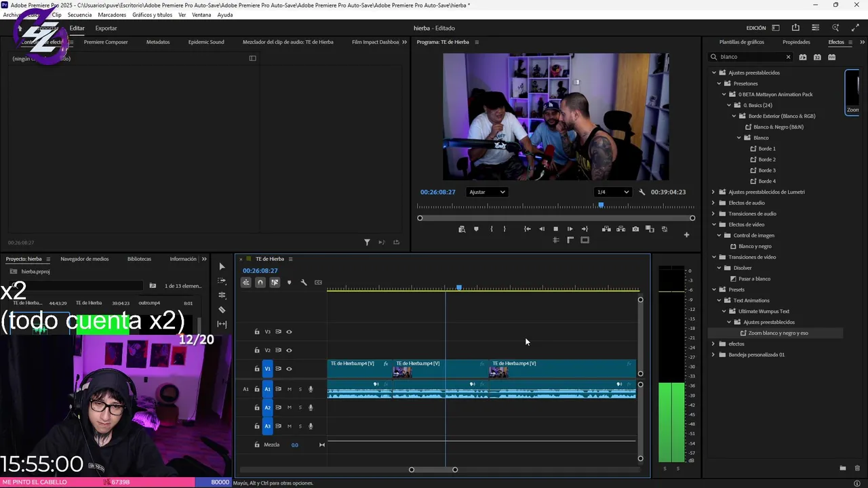Toggle lock on track V1
868x488 pixels.
257,369
